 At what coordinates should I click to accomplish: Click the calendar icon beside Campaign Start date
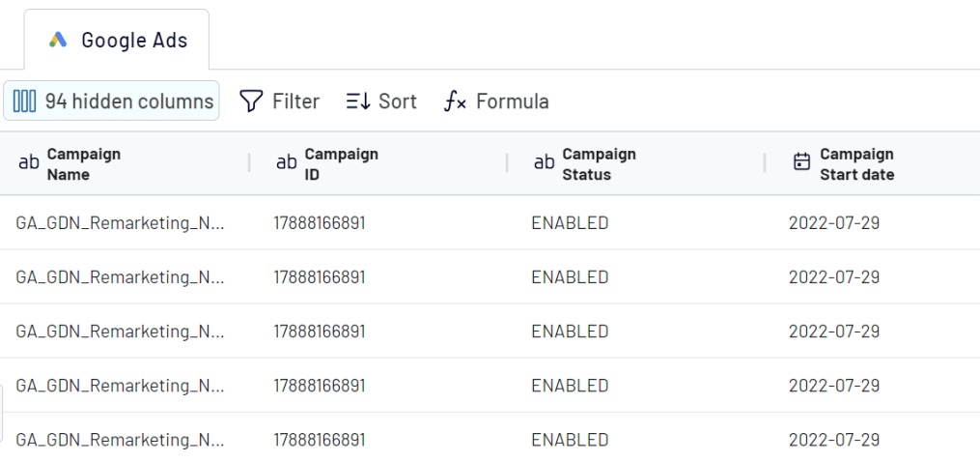click(x=801, y=162)
